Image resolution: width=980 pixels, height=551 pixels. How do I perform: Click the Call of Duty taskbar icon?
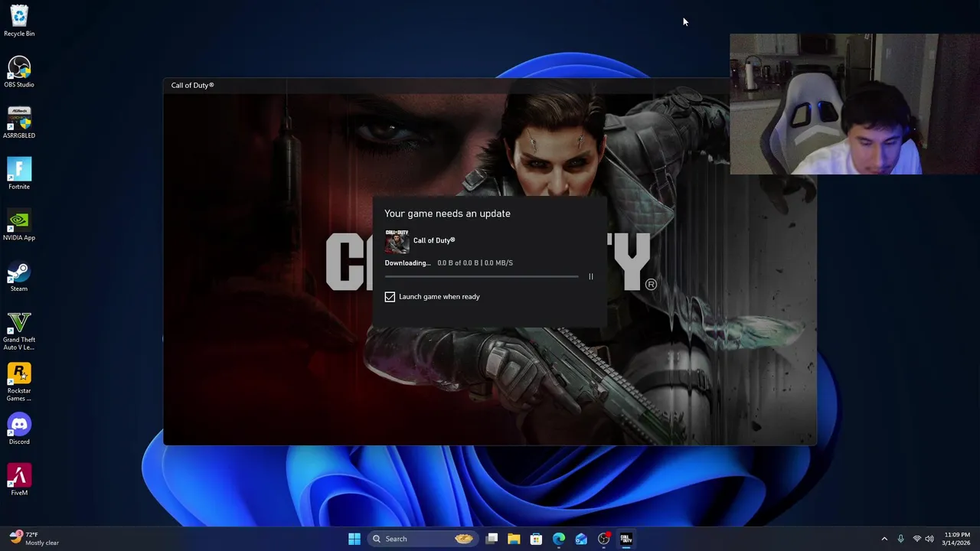tap(626, 539)
